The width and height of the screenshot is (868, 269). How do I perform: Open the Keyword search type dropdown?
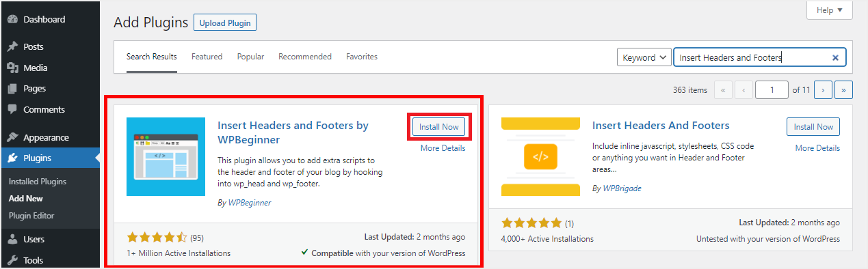click(644, 58)
